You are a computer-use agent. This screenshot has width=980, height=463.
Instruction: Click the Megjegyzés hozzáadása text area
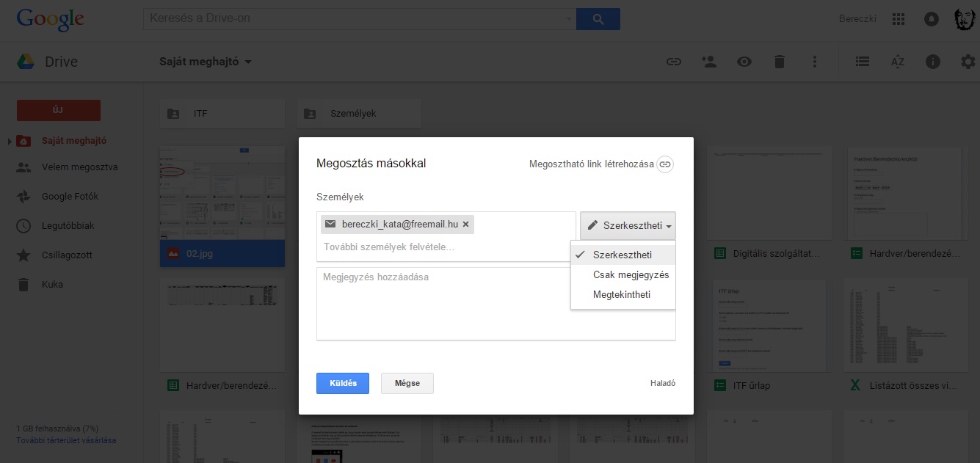tap(496, 304)
